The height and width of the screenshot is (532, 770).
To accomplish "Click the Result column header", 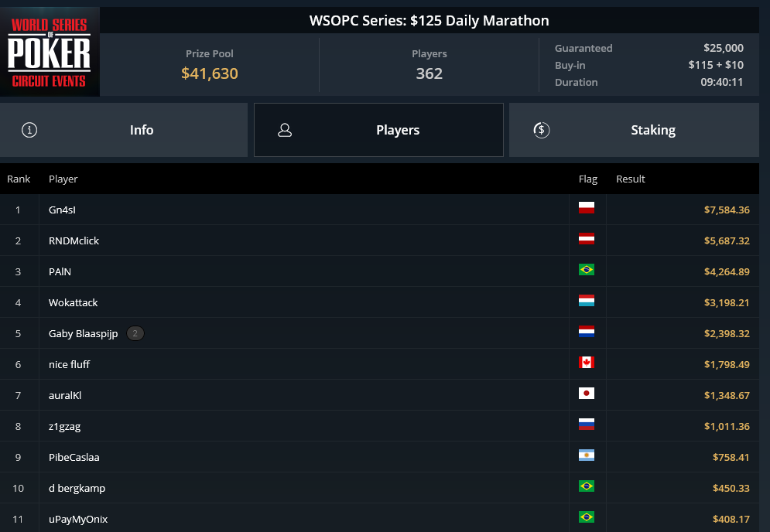I will [631, 179].
